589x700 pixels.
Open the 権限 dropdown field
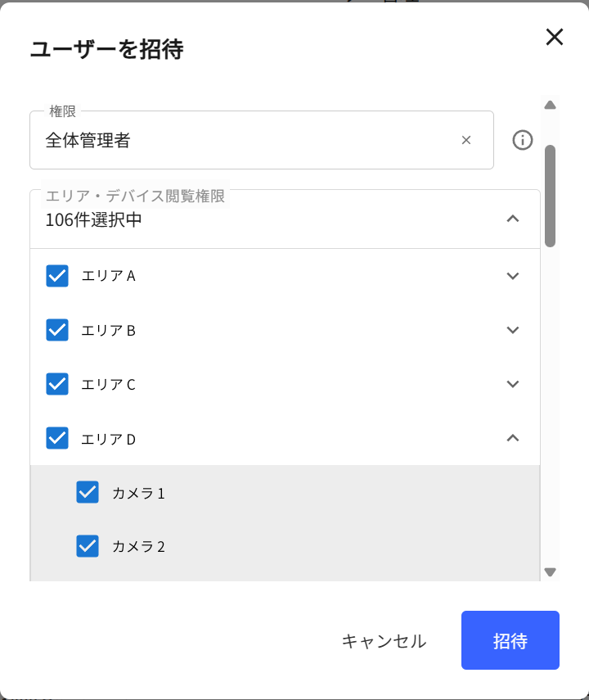coord(262,140)
